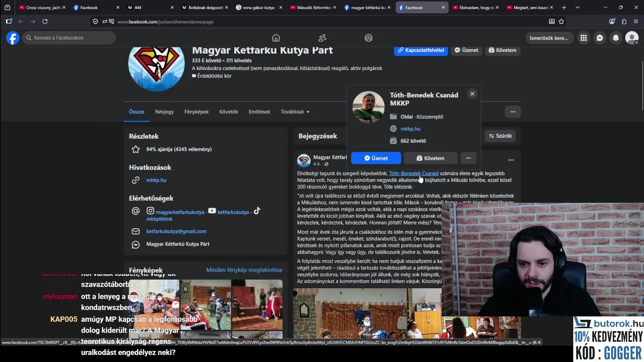Open the mkkptiktok link

coord(159,219)
